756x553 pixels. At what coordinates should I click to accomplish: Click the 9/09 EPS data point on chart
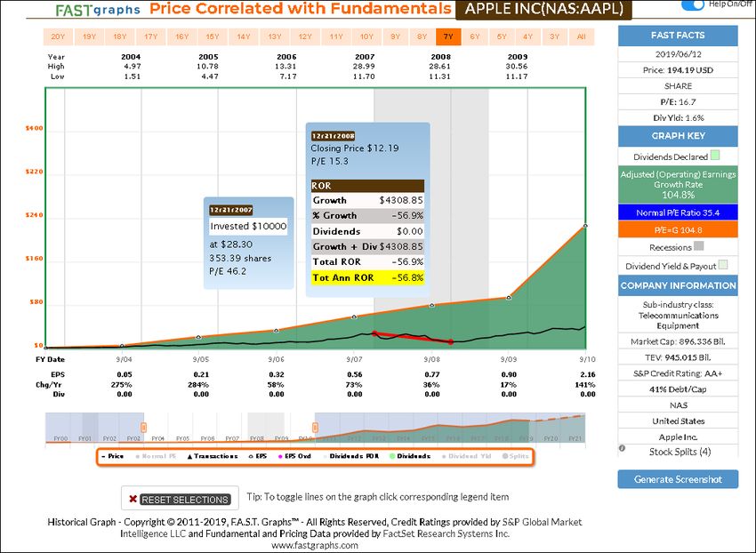click(508, 298)
